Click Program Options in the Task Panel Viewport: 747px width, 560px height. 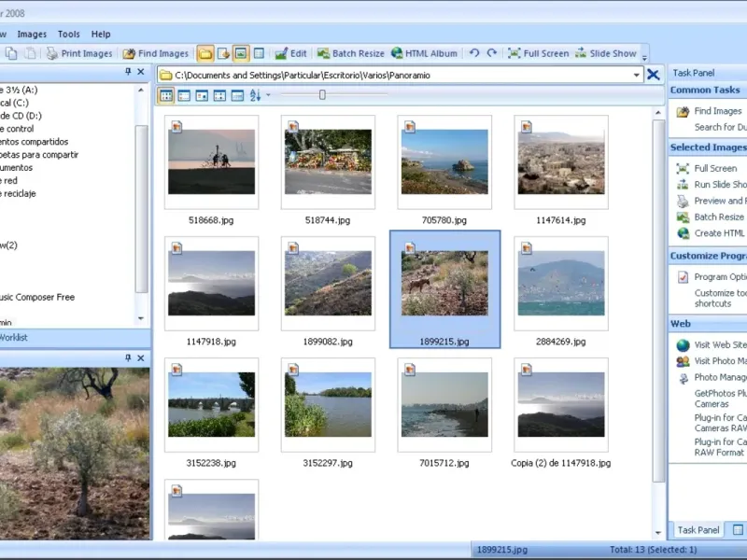[720, 277]
